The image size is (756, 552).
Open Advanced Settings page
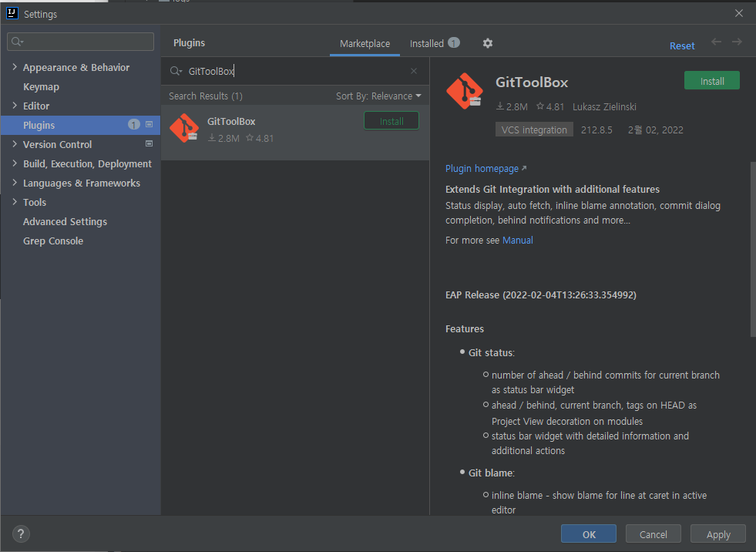65,221
